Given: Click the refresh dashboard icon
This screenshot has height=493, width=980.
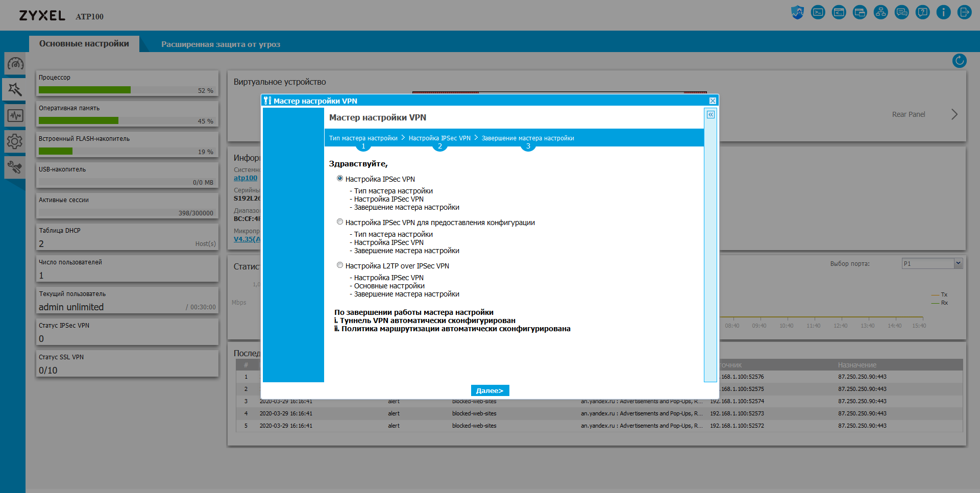Looking at the screenshot, I should pyautogui.click(x=959, y=61).
